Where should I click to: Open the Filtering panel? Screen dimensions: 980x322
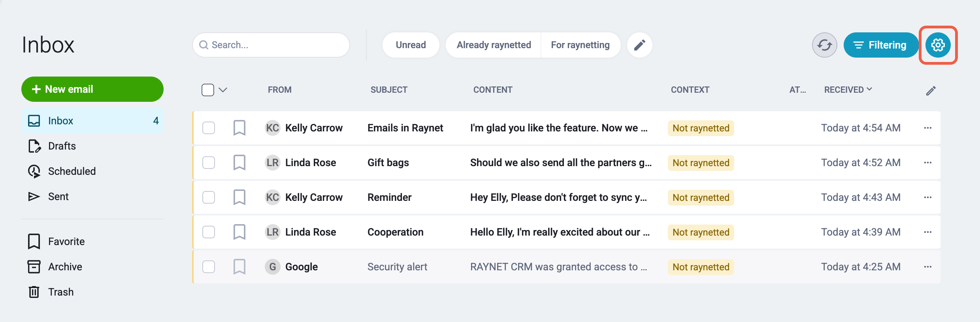(881, 45)
